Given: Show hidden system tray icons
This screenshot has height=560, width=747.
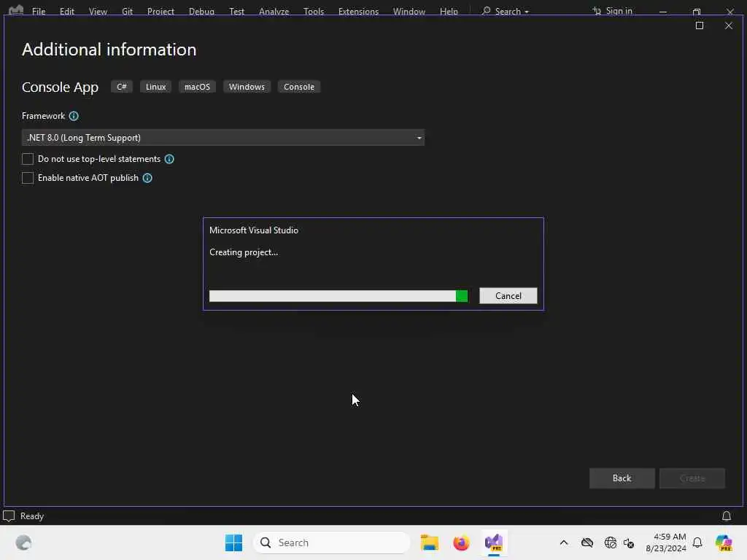Looking at the screenshot, I should [564, 542].
